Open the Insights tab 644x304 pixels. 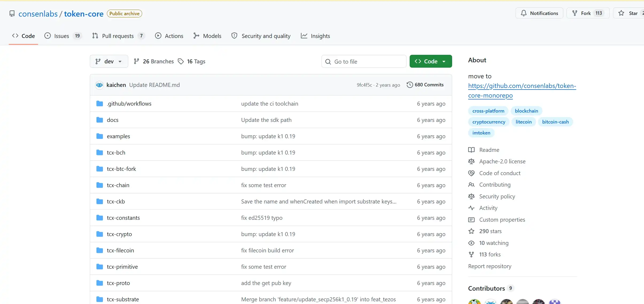coord(315,36)
